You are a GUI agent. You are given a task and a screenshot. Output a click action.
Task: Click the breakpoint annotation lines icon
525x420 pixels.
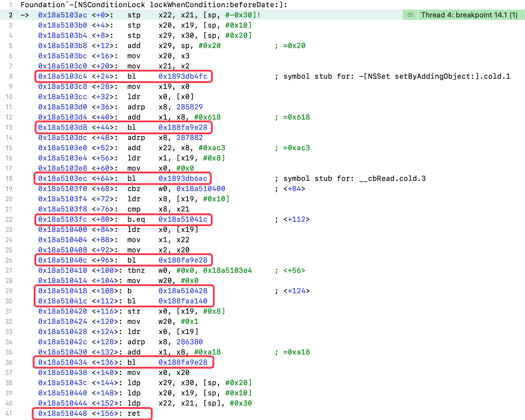tap(410, 15)
